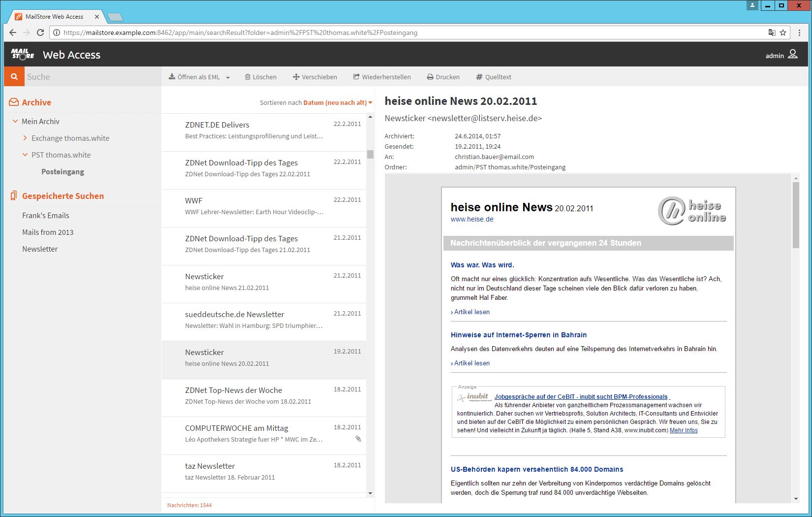Click the Wiederherstellen restore icon

click(x=356, y=76)
